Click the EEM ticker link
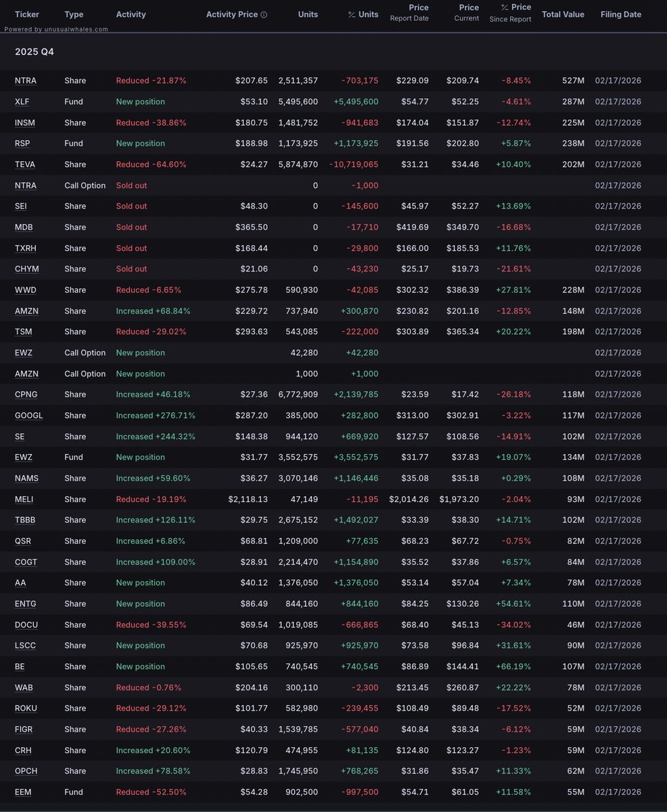 [23, 792]
